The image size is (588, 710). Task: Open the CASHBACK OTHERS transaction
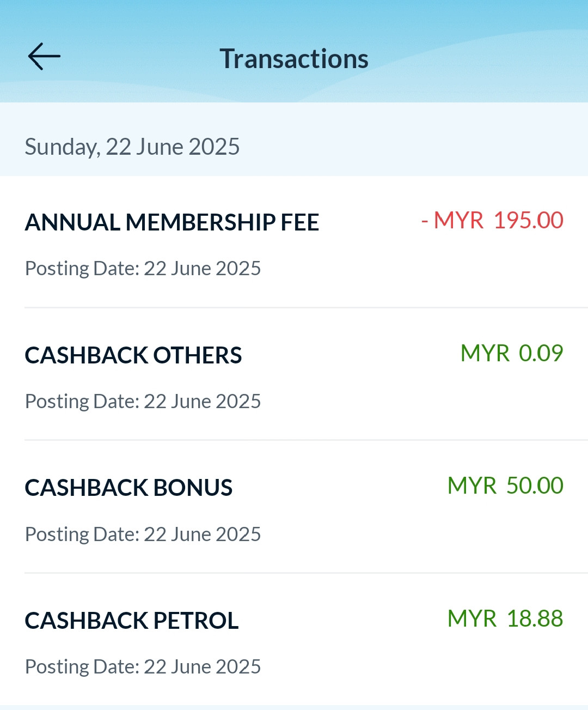pos(294,374)
